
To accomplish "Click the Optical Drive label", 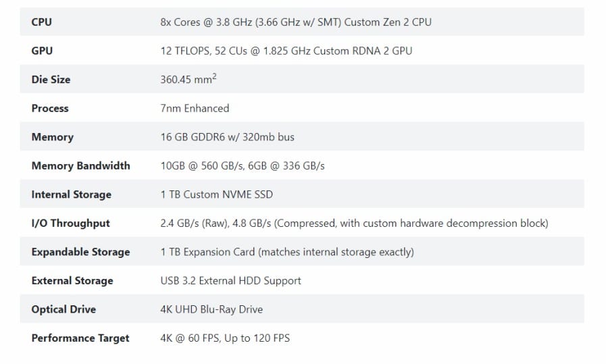I will point(64,309).
